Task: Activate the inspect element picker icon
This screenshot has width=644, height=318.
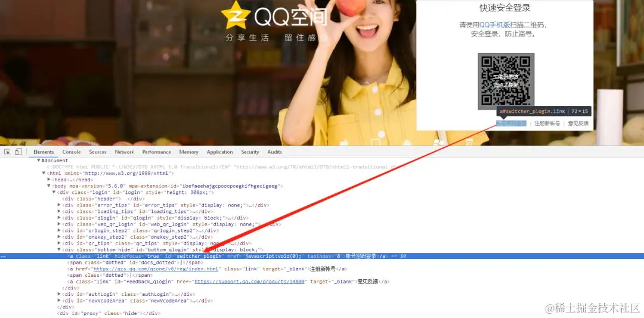Action: (7, 152)
